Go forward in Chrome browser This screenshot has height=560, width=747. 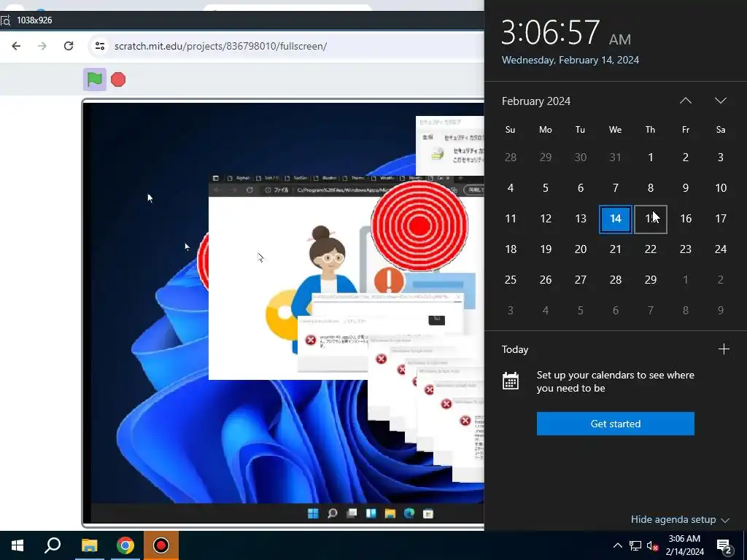pos(42,46)
